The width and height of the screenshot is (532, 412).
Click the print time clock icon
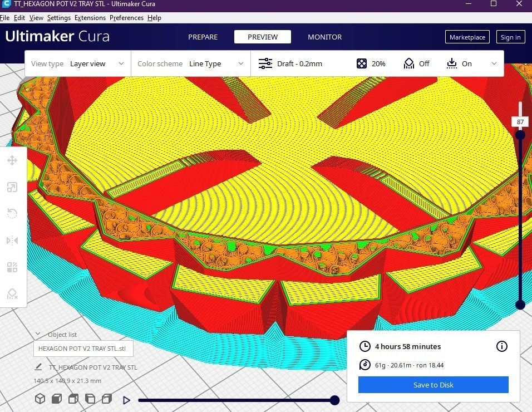pos(364,346)
